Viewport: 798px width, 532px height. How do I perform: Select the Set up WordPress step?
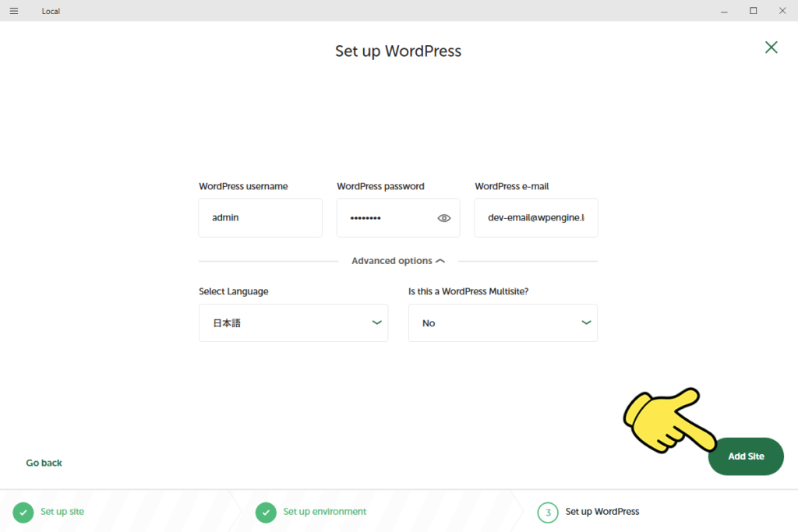click(x=602, y=512)
